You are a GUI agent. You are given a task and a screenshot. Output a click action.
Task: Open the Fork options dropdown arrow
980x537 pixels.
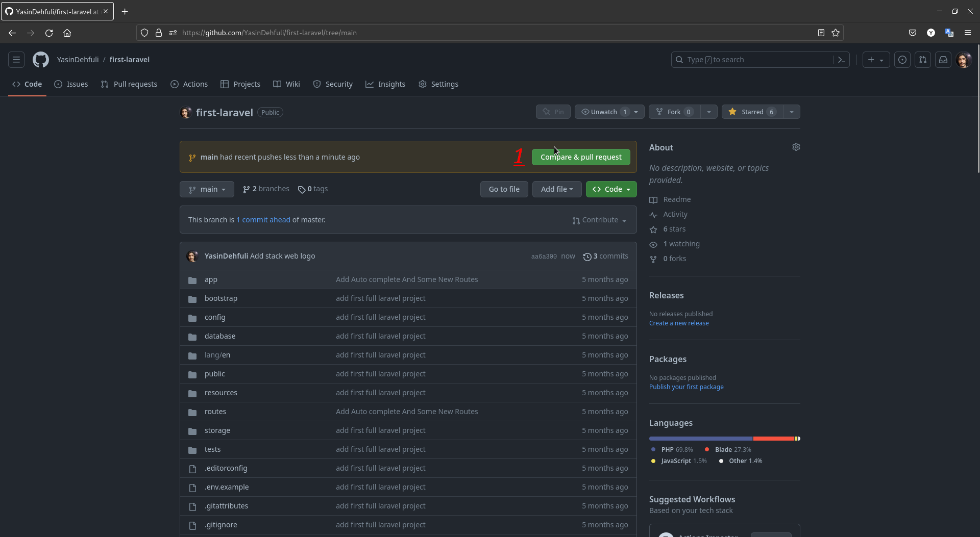pyautogui.click(x=709, y=112)
